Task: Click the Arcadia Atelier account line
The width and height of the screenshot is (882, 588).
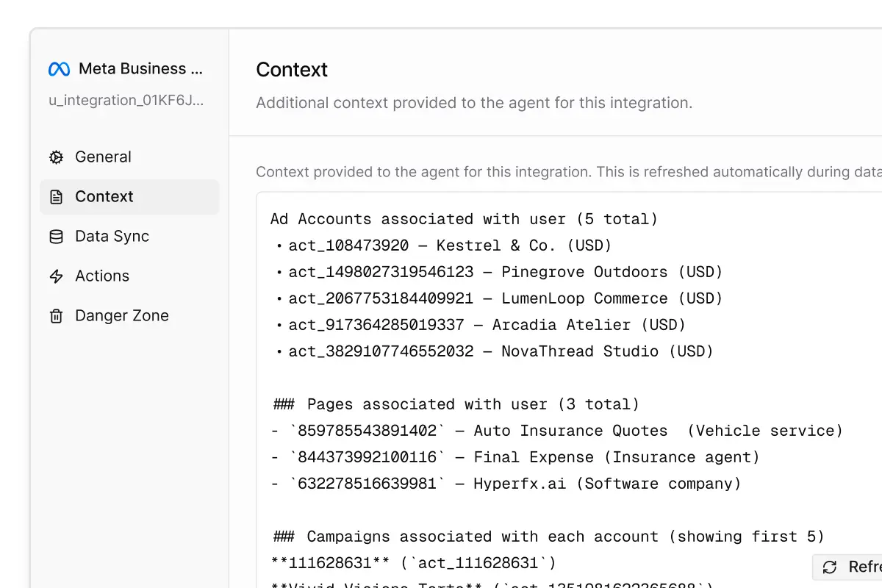Action: click(481, 325)
